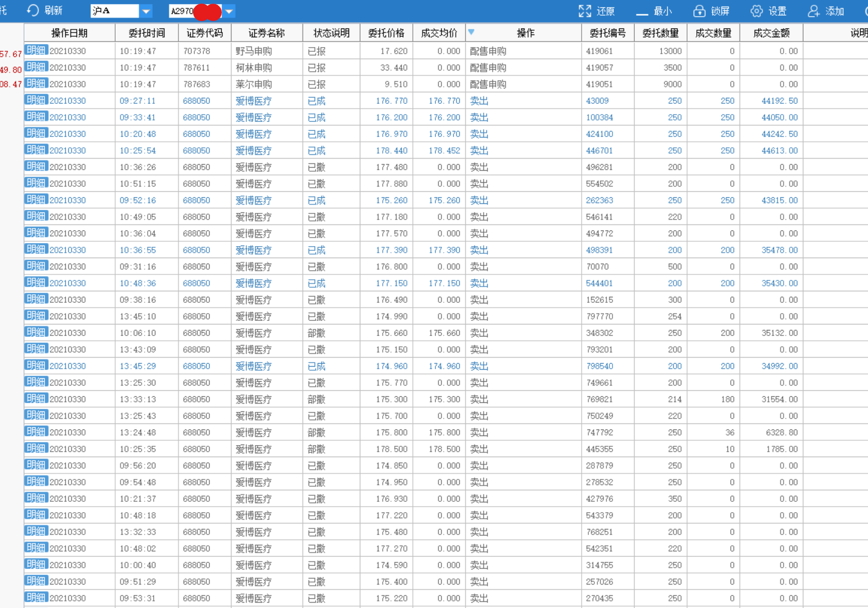Open 明细 for order number 496281

pos(36,166)
